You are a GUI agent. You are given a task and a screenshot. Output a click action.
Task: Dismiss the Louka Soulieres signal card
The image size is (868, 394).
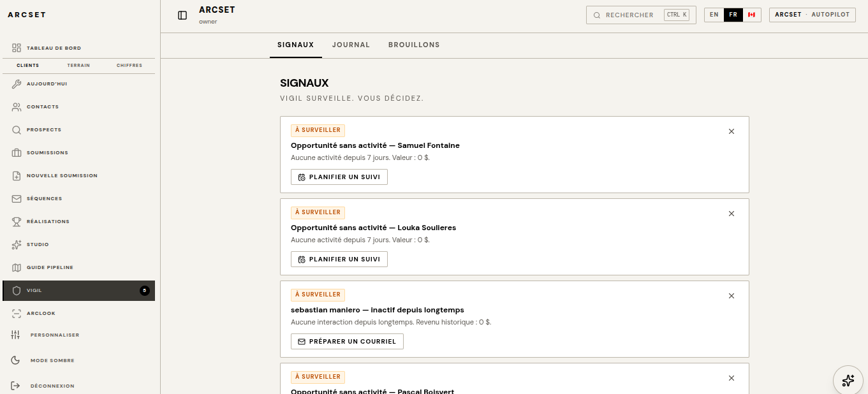(732, 214)
